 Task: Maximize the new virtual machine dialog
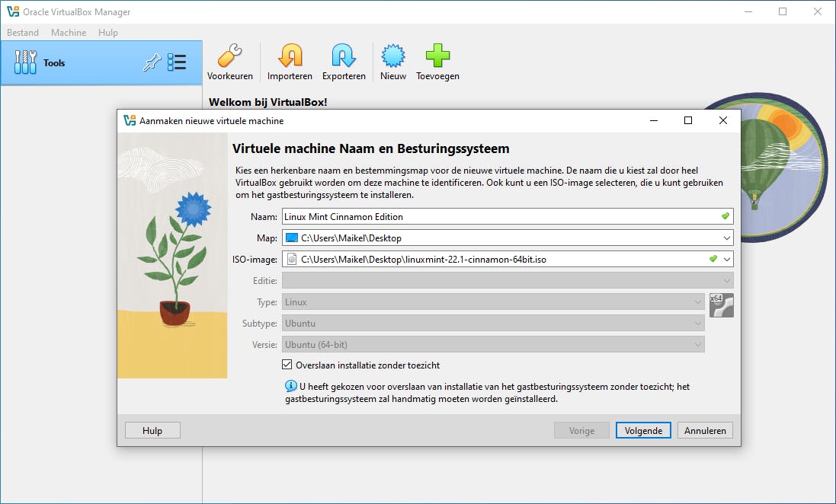(x=688, y=120)
